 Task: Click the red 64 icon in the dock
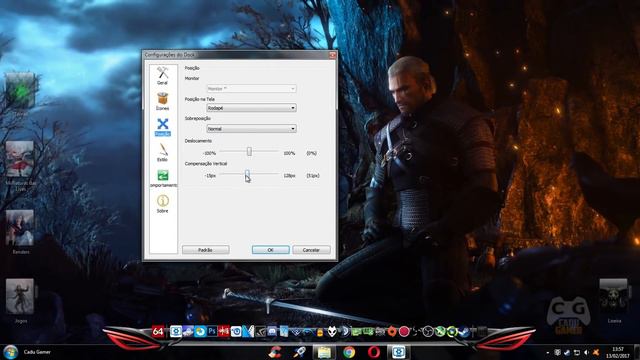(158, 332)
